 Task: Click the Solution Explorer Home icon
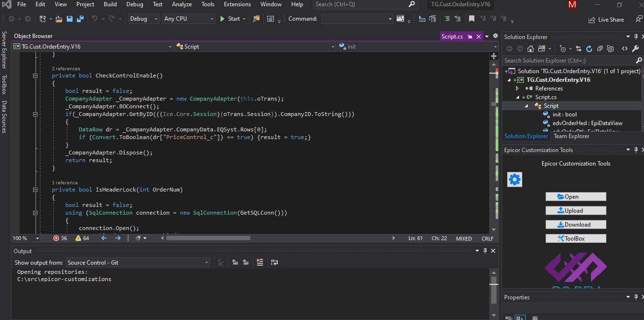531,49
